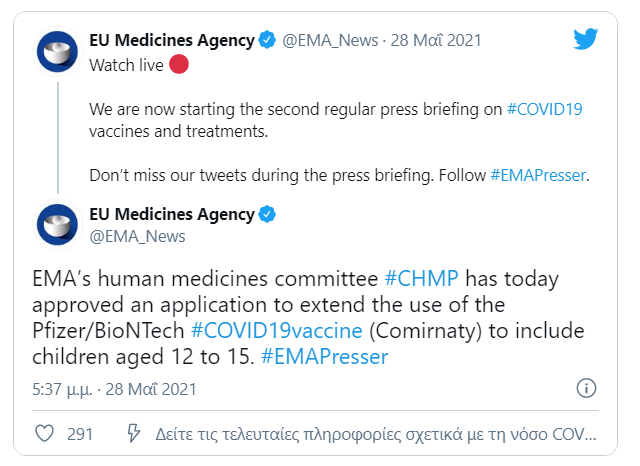Open #EMAPresser hashtag in the main tweet
The width and height of the screenshot is (640, 466).
point(324,357)
